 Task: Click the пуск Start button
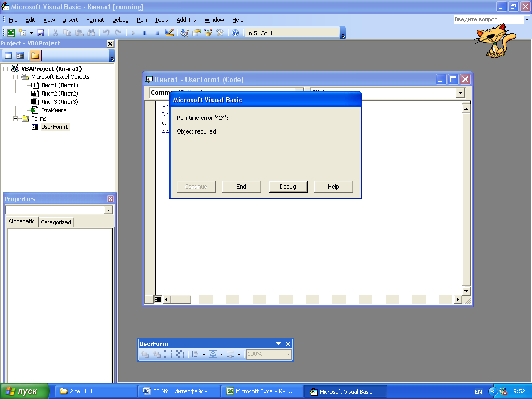pyautogui.click(x=25, y=392)
